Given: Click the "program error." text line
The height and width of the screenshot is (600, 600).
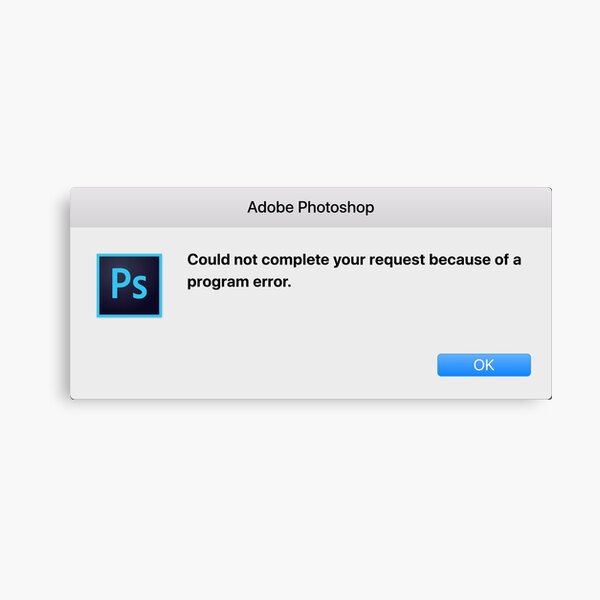Looking at the screenshot, I should [x=238, y=282].
